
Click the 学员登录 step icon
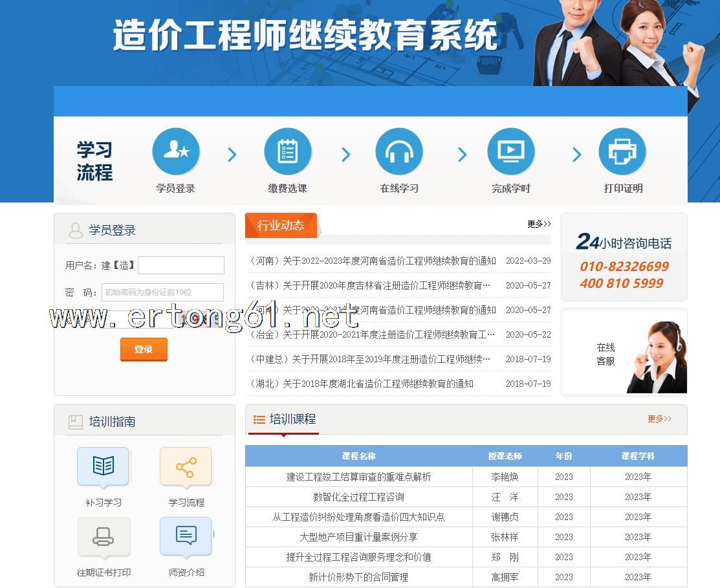(x=175, y=152)
